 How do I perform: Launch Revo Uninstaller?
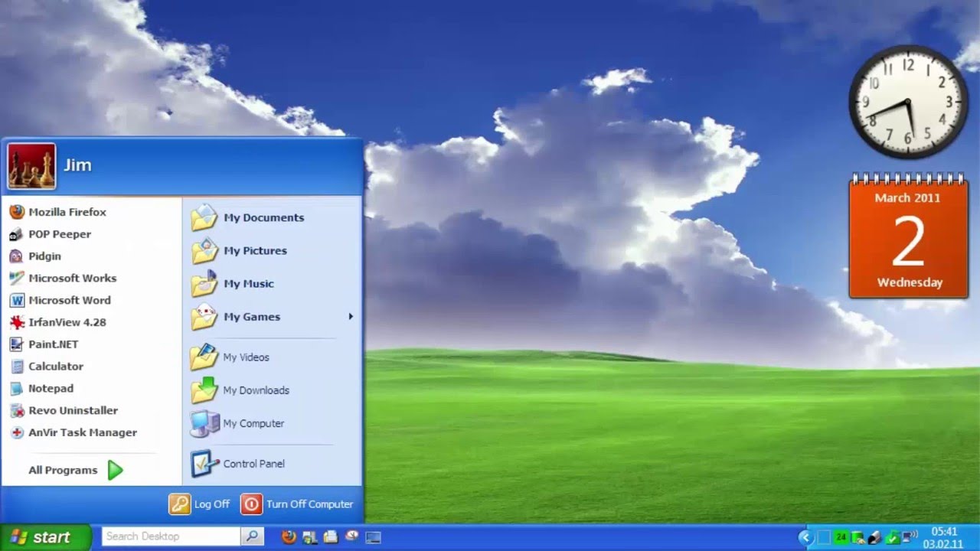click(x=64, y=411)
